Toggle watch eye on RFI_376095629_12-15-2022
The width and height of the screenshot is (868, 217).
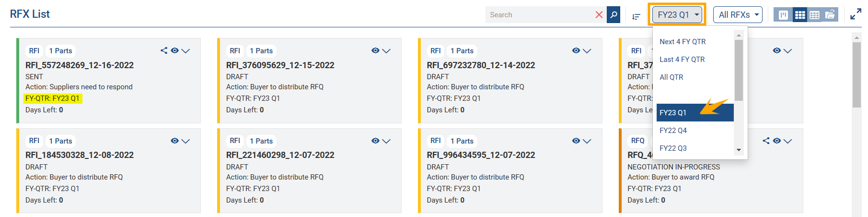(x=375, y=50)
